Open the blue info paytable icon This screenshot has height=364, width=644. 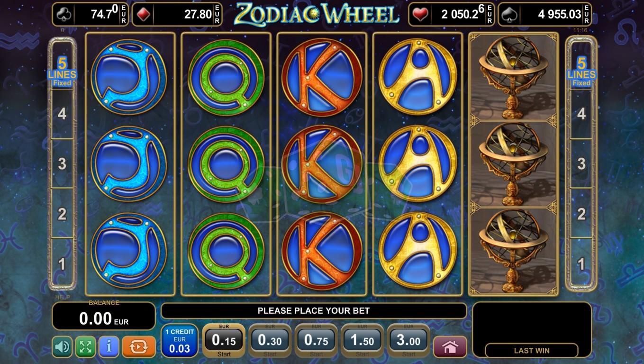(109, 347)
